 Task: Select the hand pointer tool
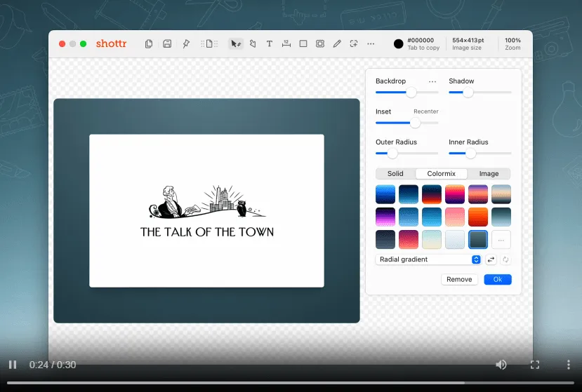pos(253,43)
